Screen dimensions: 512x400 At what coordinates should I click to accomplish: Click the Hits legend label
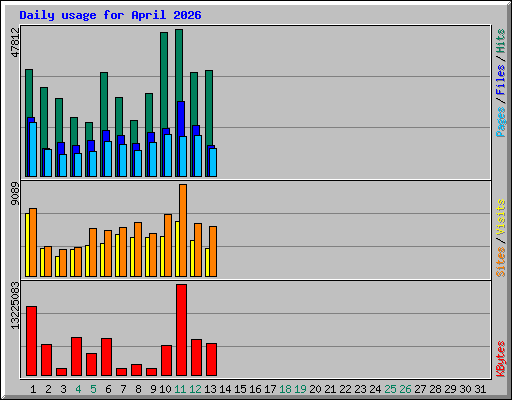[501, 41]
